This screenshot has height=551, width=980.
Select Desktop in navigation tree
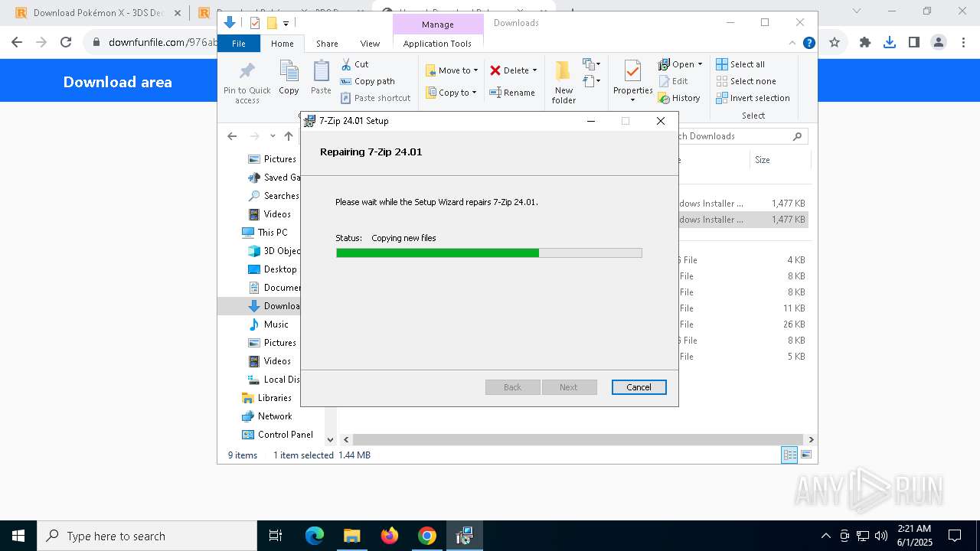coord(273,269)
